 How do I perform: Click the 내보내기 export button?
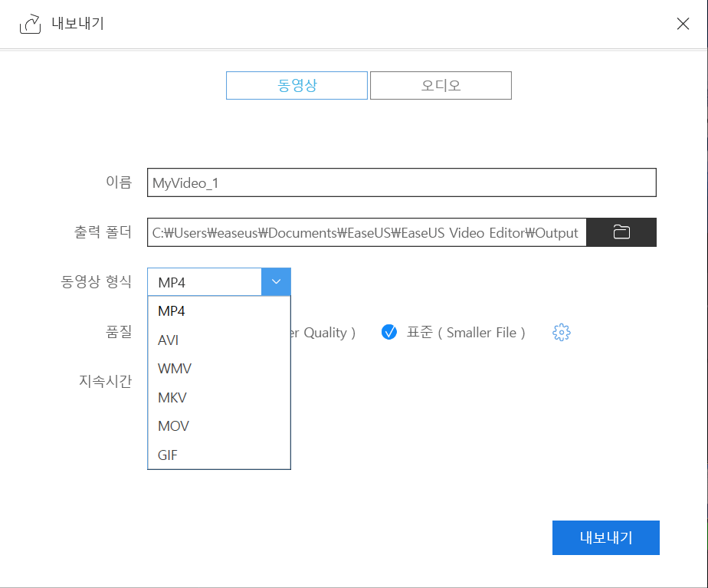[605, 537]
